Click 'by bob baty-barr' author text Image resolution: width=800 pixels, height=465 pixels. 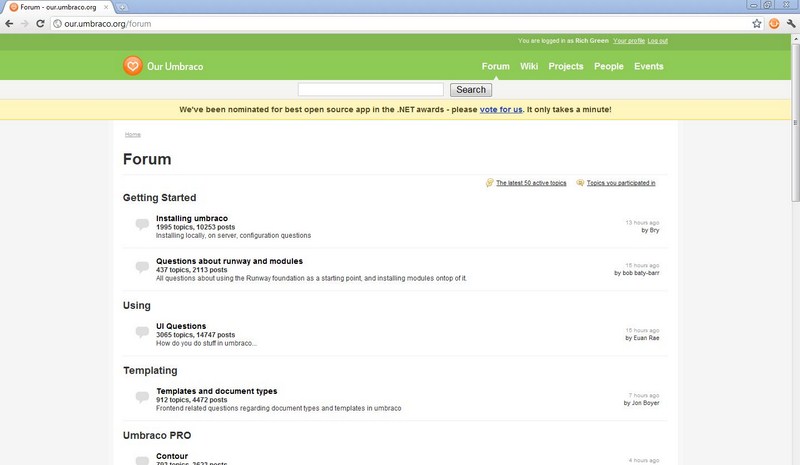[x=637, y=273]
